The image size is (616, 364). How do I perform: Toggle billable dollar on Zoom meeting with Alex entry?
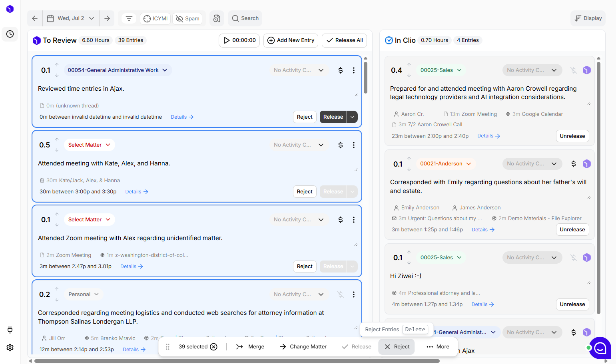point(341,220)
